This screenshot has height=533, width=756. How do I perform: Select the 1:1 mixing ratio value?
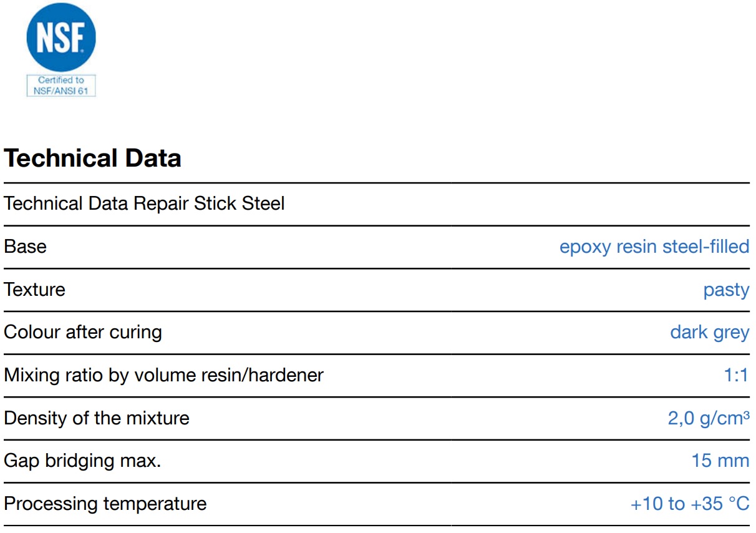[736, 375]
